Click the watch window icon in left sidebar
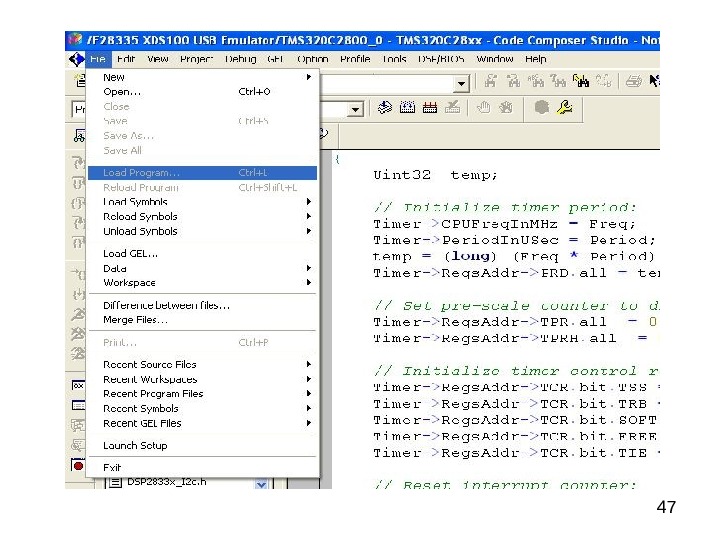Image resolution: width=720 pixels, height=540 pixels. (x=78, y=385)
